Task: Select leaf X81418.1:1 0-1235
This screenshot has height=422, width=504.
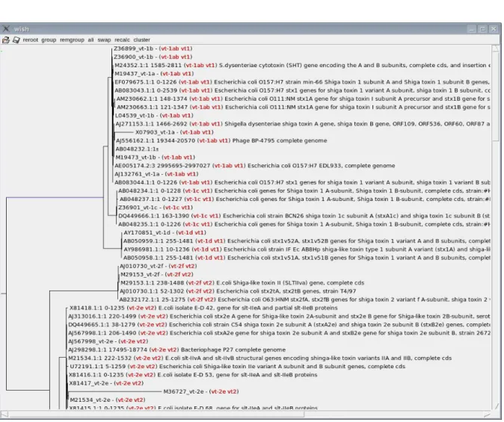Action: 96,307
